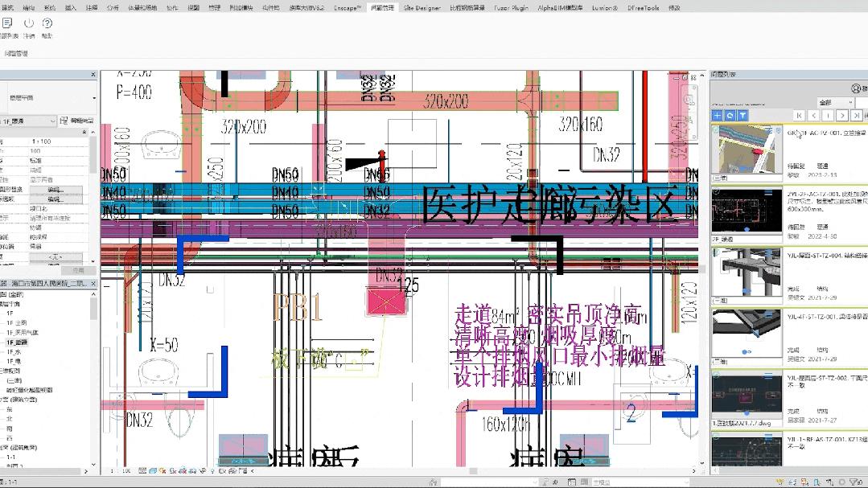Click the shadows icon in the view control bar
The image size is (868, 488).
click(x=172, y=474)
